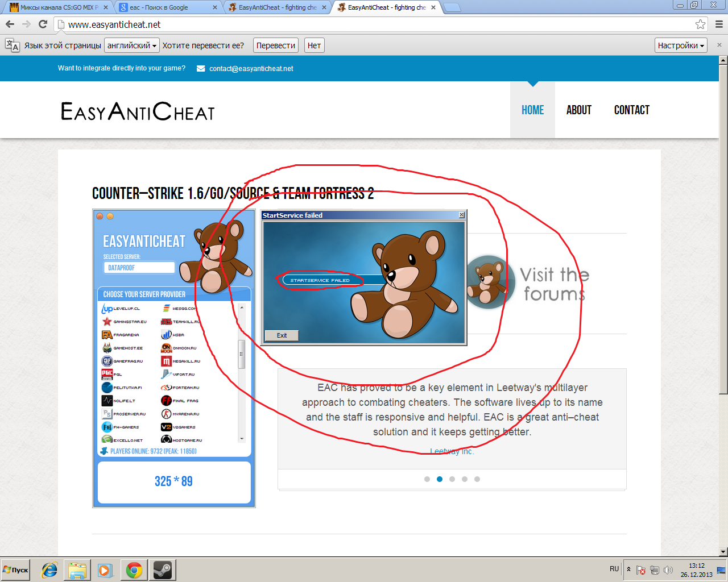728x582 pixels.
Task: Click Exit in StartService failed dialog
Action: [282, 335]
